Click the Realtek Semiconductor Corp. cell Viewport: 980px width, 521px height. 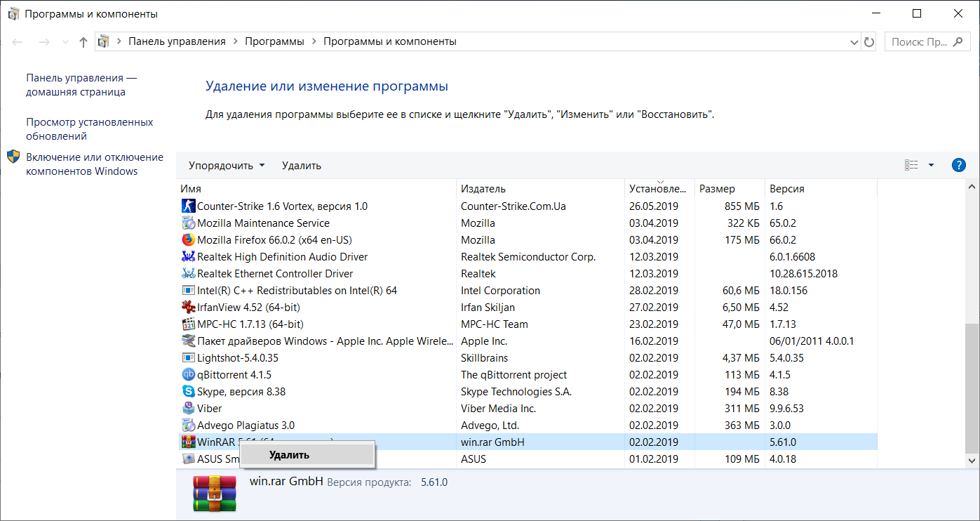pyautogui.click(x=528, y=257)
